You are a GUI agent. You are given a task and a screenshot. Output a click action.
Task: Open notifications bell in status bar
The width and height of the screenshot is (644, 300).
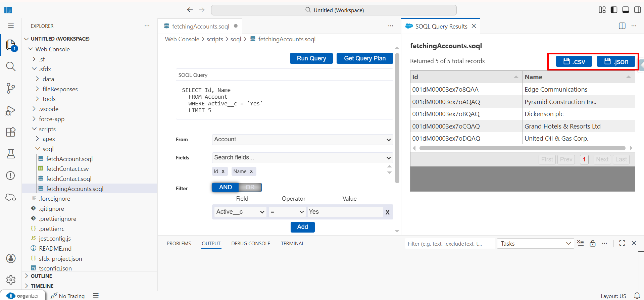637,296
